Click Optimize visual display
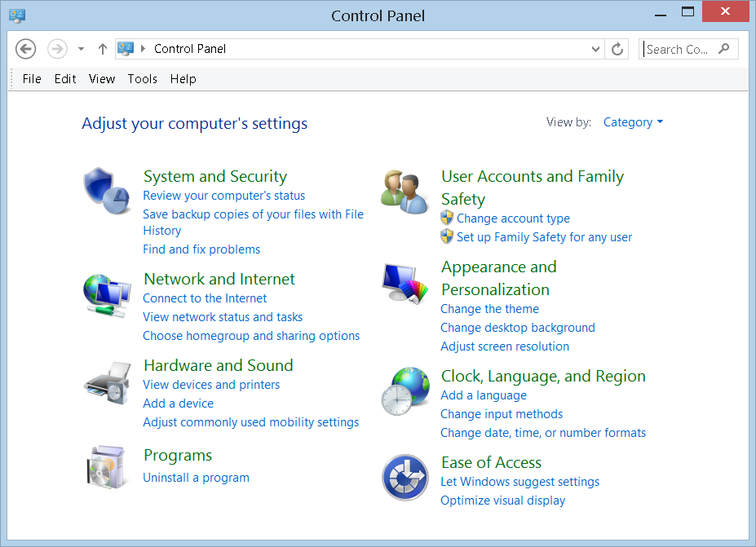 pyautogui.click(x=503, y=501)
